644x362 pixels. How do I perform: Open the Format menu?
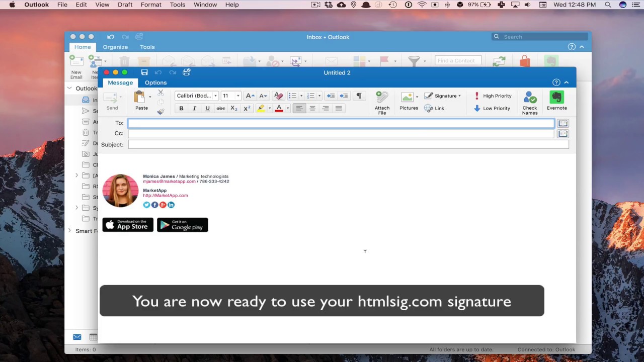click(151, 5)
